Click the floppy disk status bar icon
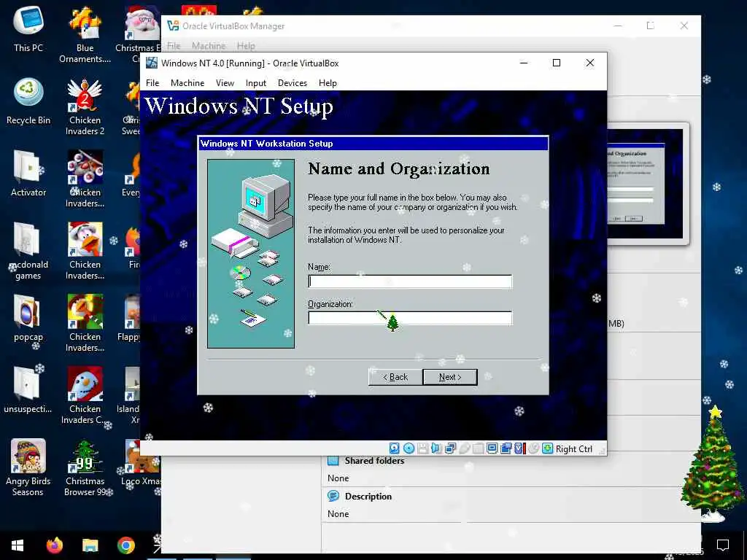 click(x=422, y=448)
